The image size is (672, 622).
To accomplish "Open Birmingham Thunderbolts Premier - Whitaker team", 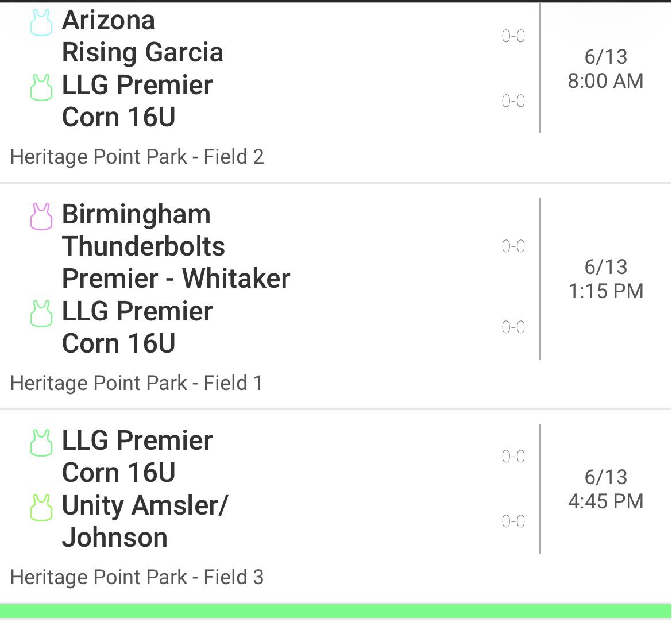I will click(176, 246).
